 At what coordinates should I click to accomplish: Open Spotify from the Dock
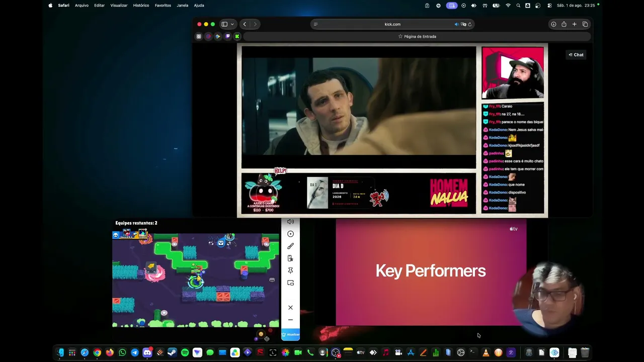pos(185,352)
